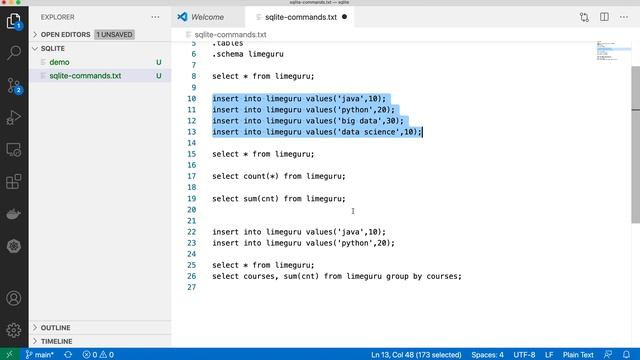Open the Manage gear icon
Screen dimensions: 640x360
pos(13,330)
